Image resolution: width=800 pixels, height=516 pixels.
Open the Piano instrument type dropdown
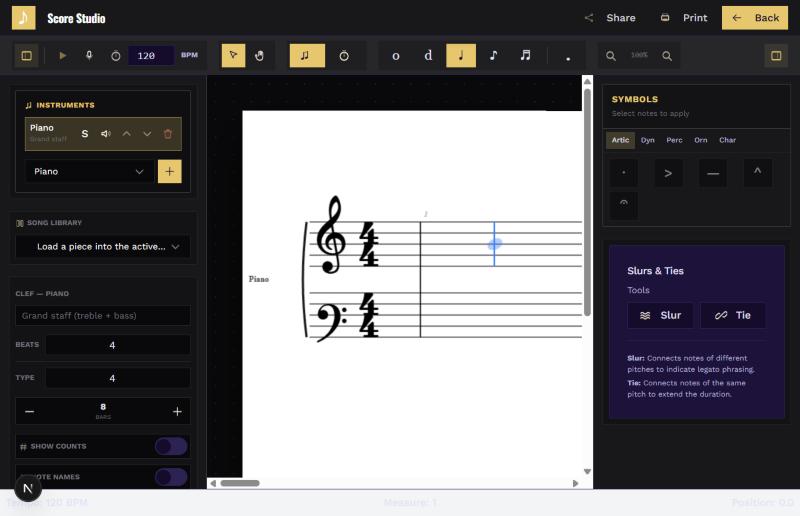click(89, 171)
